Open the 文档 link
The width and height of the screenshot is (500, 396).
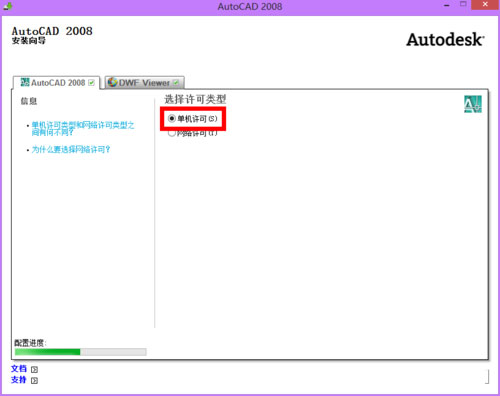point(19,369)
